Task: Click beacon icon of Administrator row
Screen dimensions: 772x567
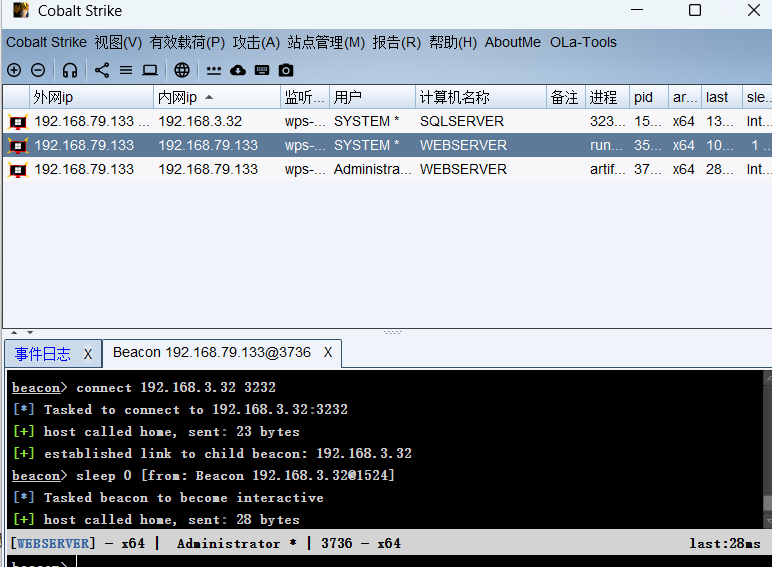Action: (x=18, y=170)
